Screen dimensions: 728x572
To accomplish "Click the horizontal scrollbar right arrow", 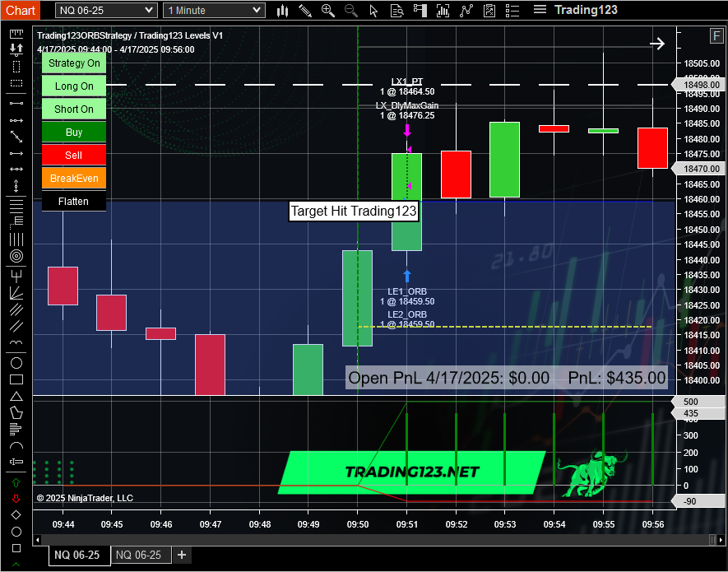I will point(721,541).
